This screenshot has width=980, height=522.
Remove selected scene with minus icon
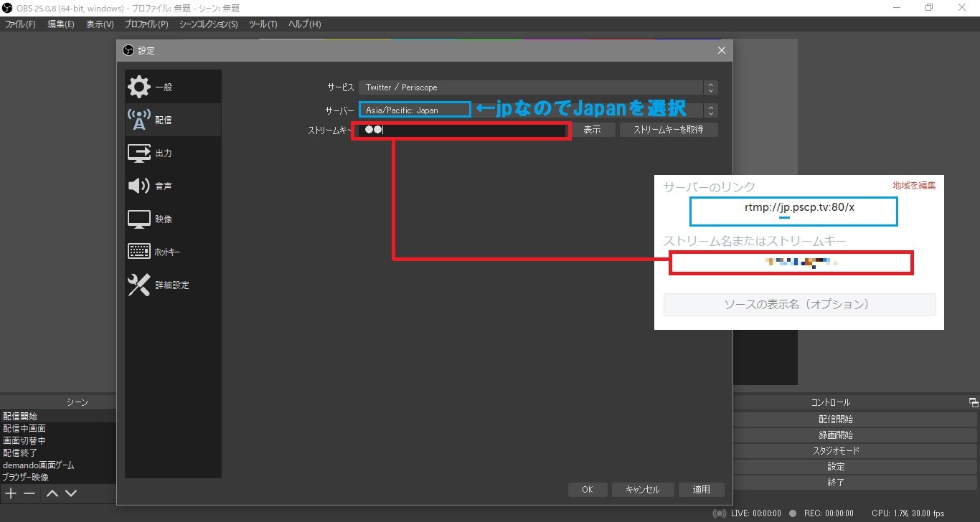coord(29,493)
